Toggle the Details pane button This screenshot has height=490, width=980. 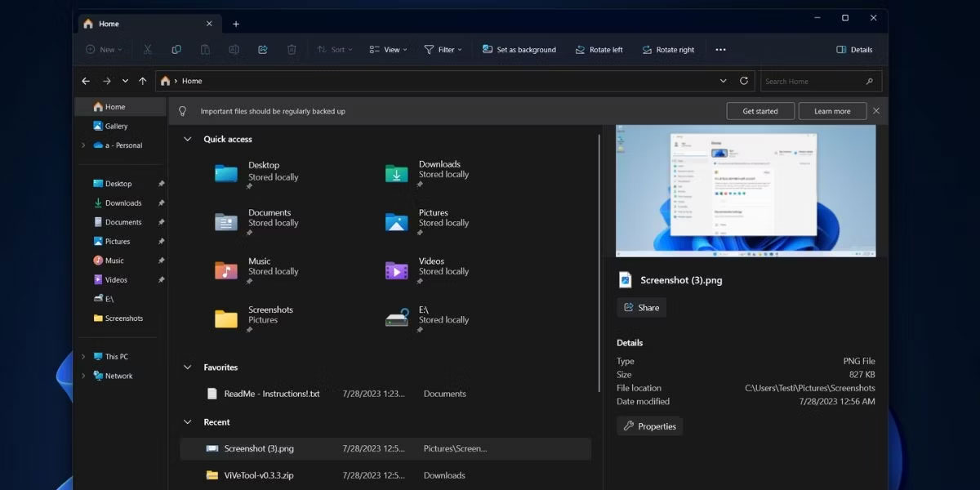[x=854, y=50]
